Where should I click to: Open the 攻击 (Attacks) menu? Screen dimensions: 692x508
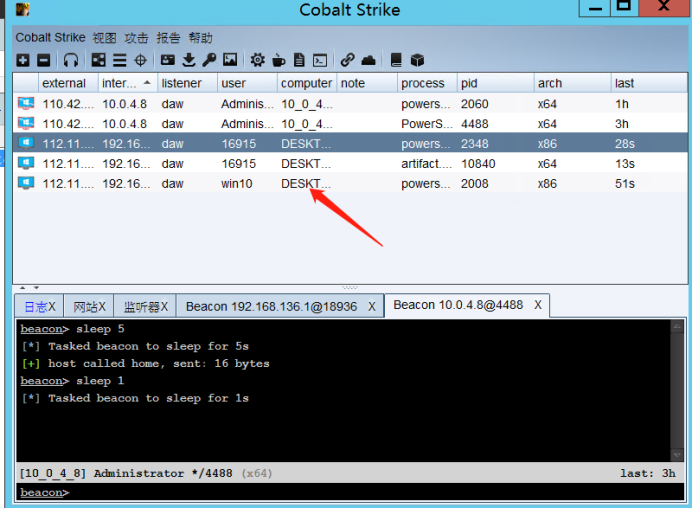(136, 38)
